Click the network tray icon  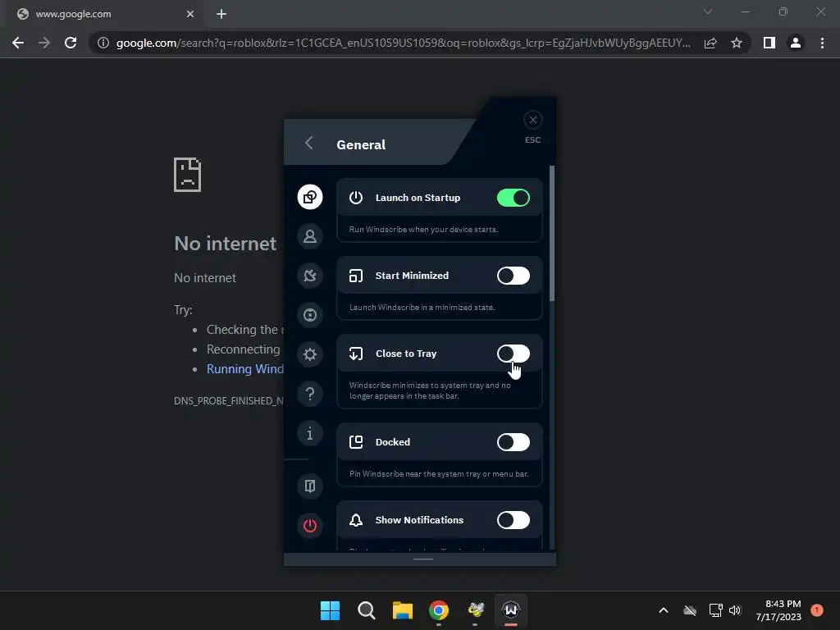715,610
